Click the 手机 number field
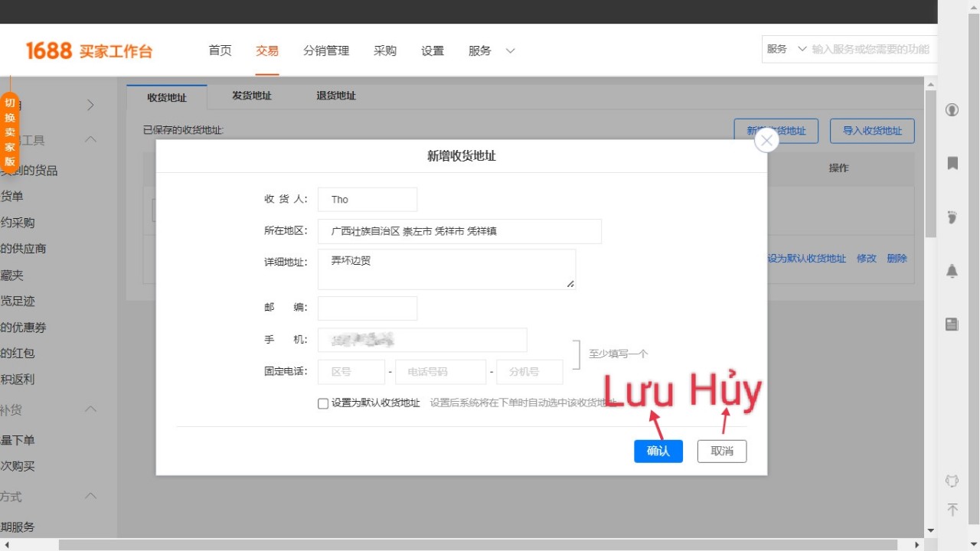 click(423, 340)
